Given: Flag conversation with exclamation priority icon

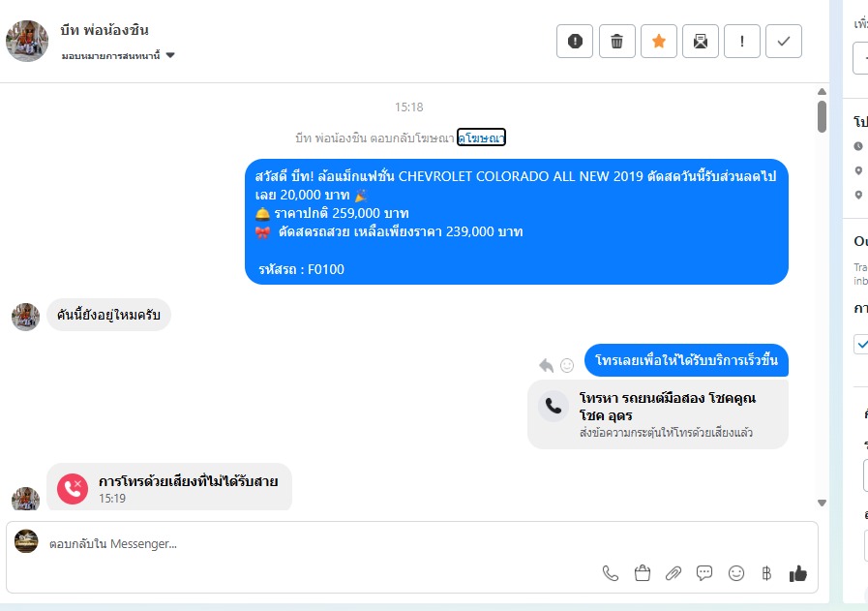Looking at the screenshot, I should 742,41.
